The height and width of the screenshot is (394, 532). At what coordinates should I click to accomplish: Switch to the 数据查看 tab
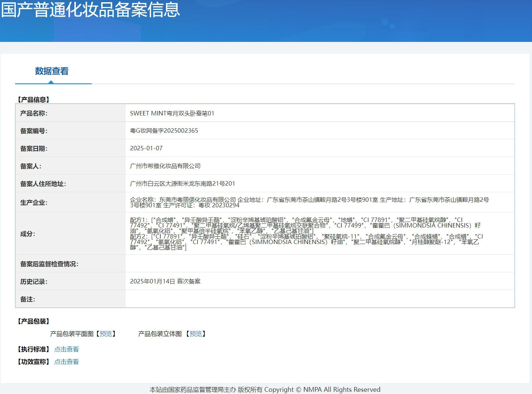pyautogui.click(x=52, y=71)
